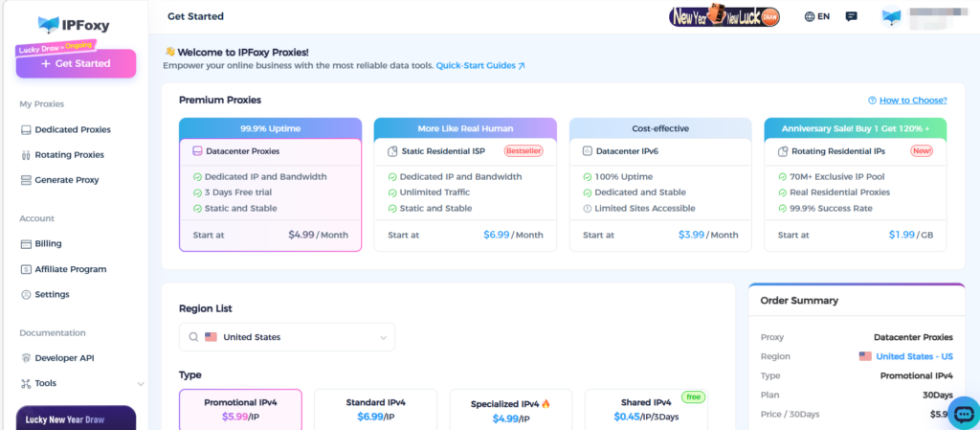Click the Static Residential ISP card icon

[x=392, y=151]
